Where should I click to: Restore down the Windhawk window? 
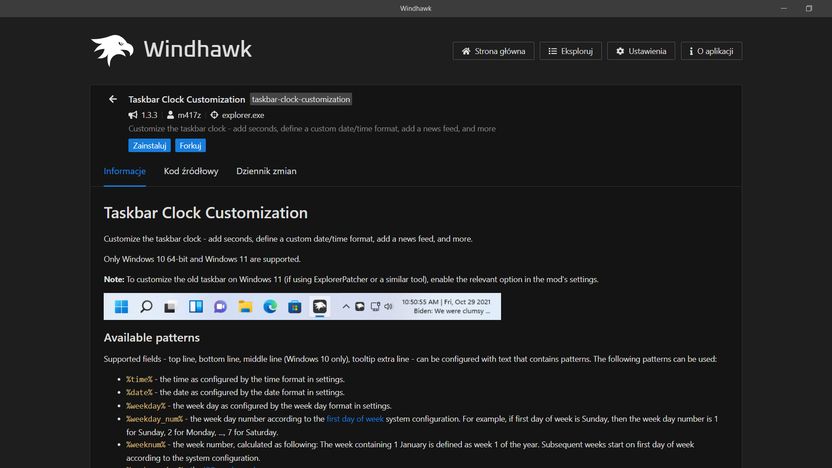(x=809, y=8)
